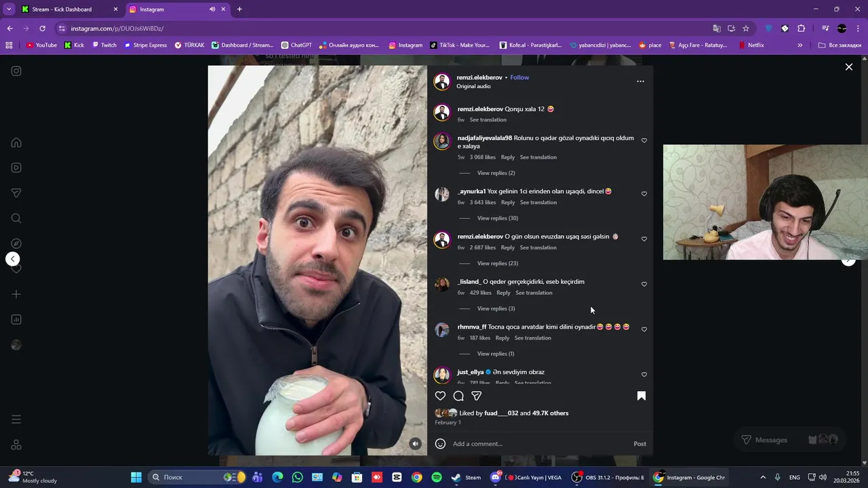Open the Chrome extensions puzzle icon

[801, 28]
